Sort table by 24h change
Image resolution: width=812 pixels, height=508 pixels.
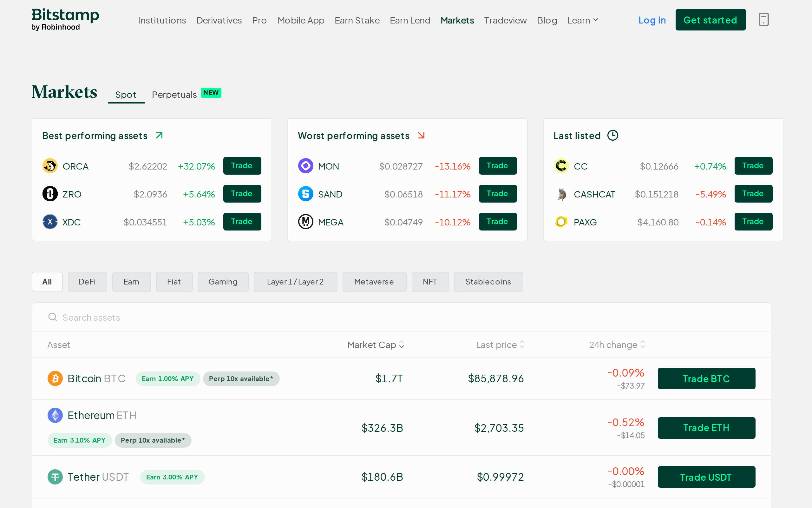(617, 345)
